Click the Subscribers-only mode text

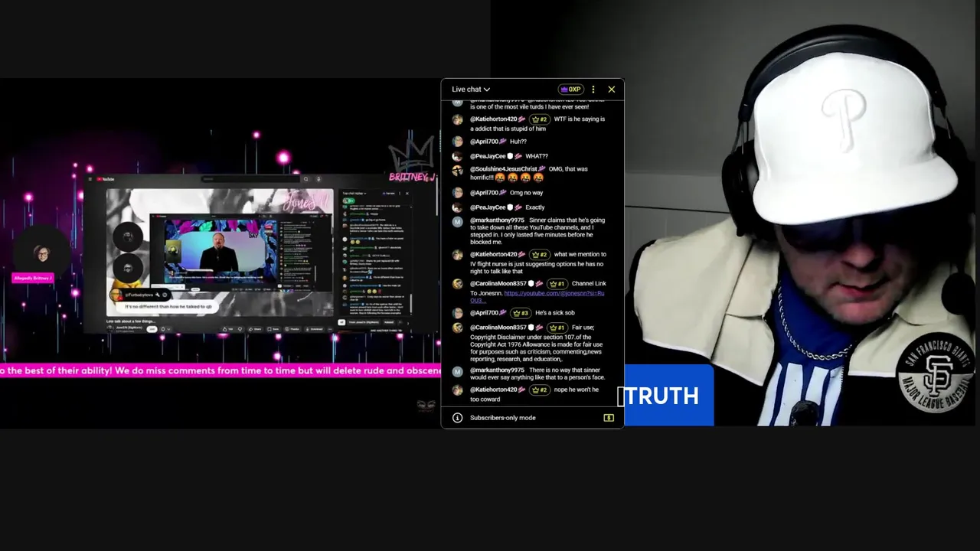click(x=503, y=418)
